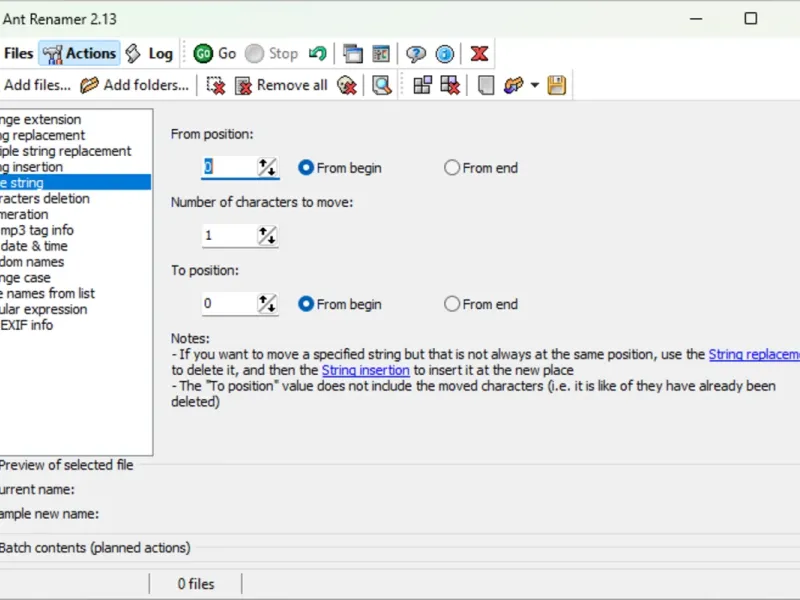Image resolution: width=800 pixels, height=600 pixels.
Task: Click the red X exit icon
Action: click(479, 53)
